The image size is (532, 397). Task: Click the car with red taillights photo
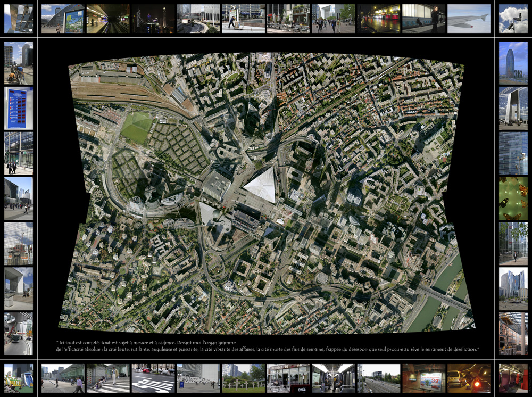469,378
